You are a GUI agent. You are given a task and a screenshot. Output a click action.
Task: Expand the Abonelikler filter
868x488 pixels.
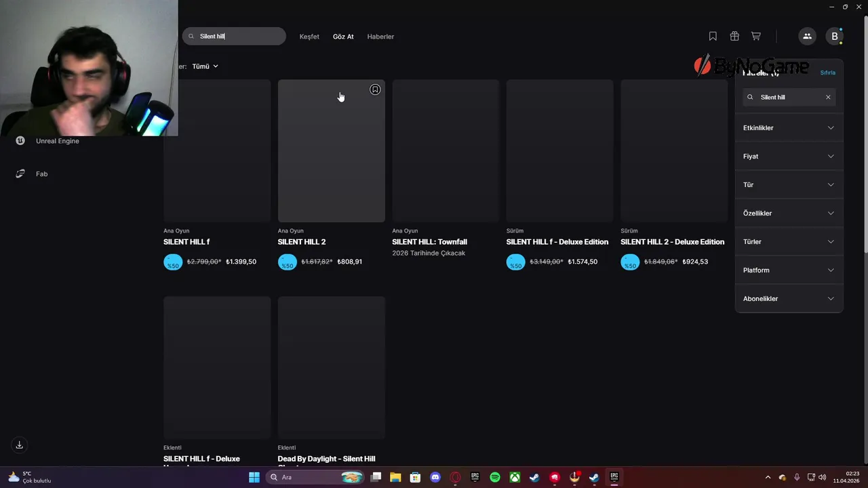pos(789,299)
